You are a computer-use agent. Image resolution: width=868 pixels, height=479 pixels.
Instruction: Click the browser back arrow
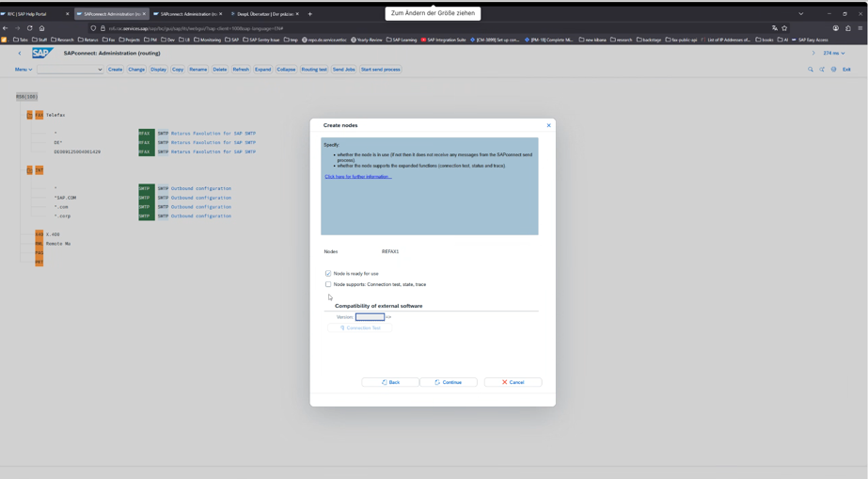(x=6, y=28)
